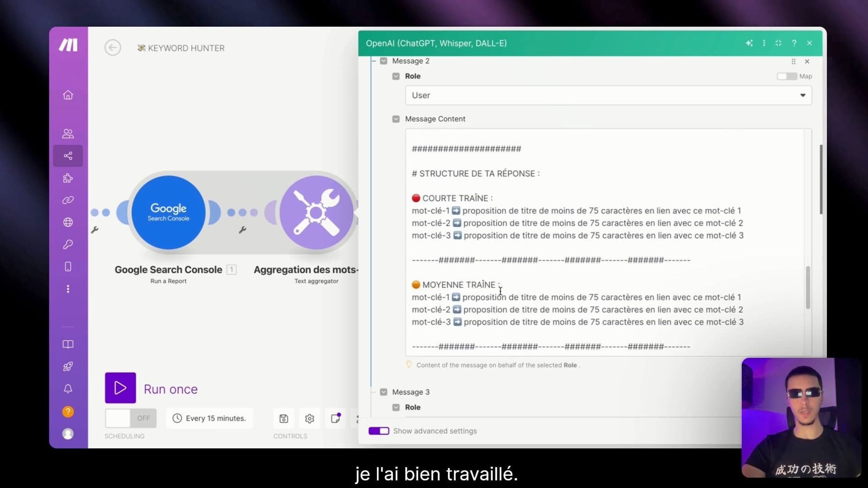Click the Scenarios share icon in sidebar

[68, 156]
